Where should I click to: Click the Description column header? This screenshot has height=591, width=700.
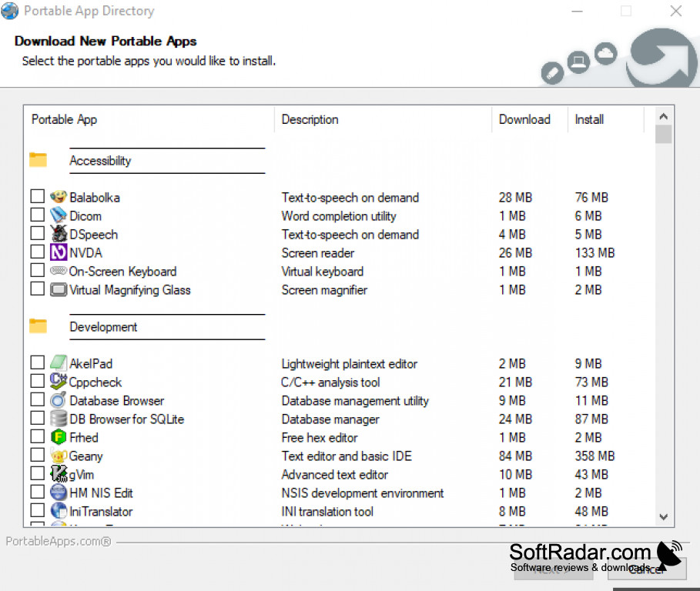point(383,119)
